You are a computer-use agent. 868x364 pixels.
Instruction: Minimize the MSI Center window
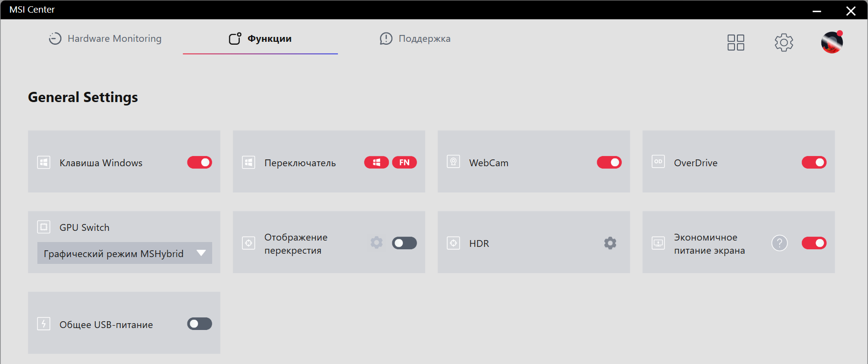817,11
